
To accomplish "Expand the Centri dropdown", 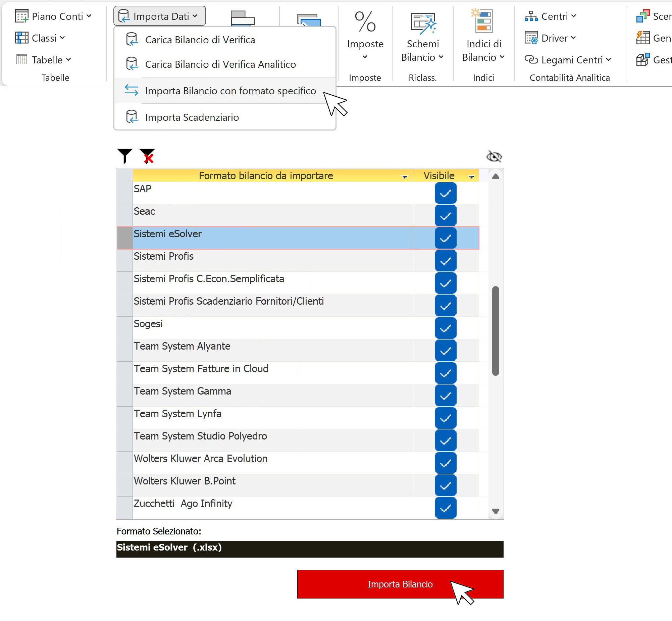I will [x=574, y=16].
